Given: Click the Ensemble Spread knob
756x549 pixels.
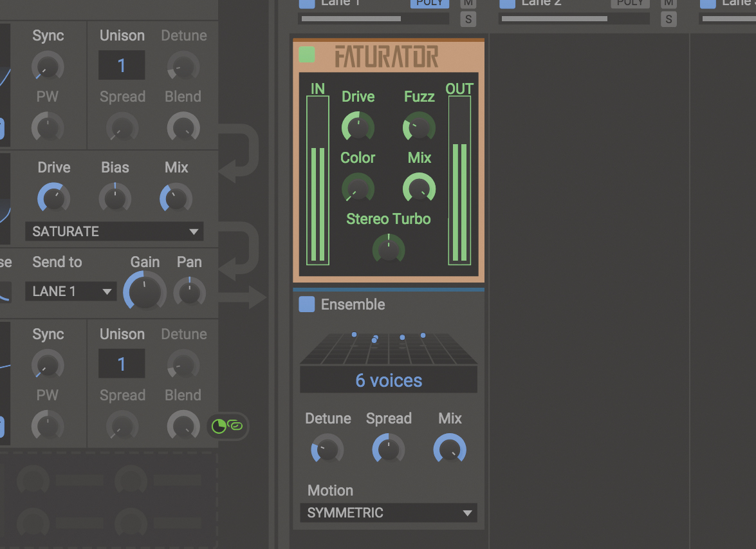Looking at the screenshot, I should pyautogui.click(x=389, y=449).
